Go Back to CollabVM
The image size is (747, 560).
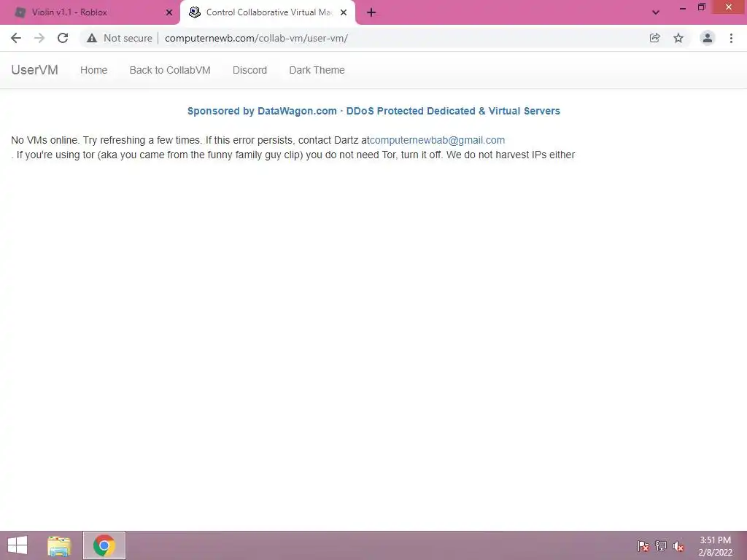[x=170, y=70]
